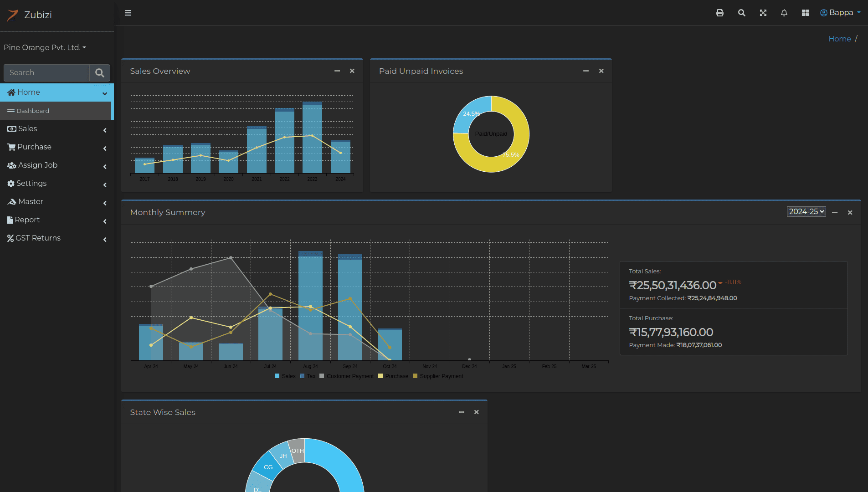This screenshot has width=868, height=492.
Task: Open the notifications bell
Action: pos(784,13)
